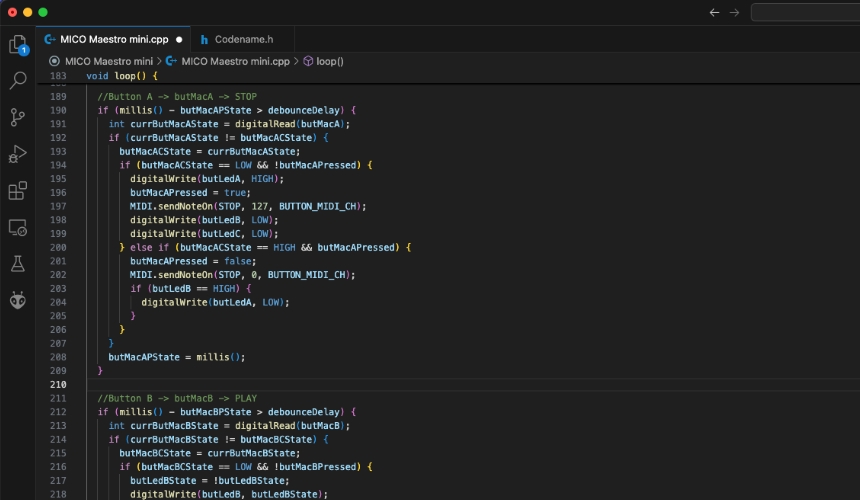Open the Testing flask icon

tap(18, 264)
